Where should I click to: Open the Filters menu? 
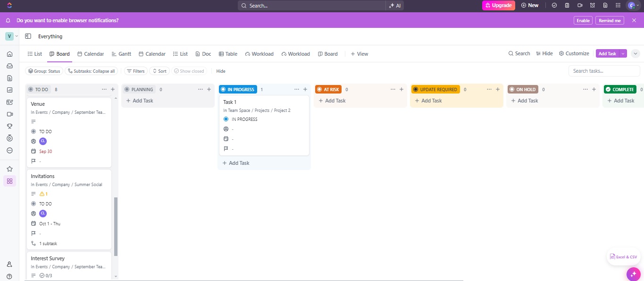tap(135, 71)
